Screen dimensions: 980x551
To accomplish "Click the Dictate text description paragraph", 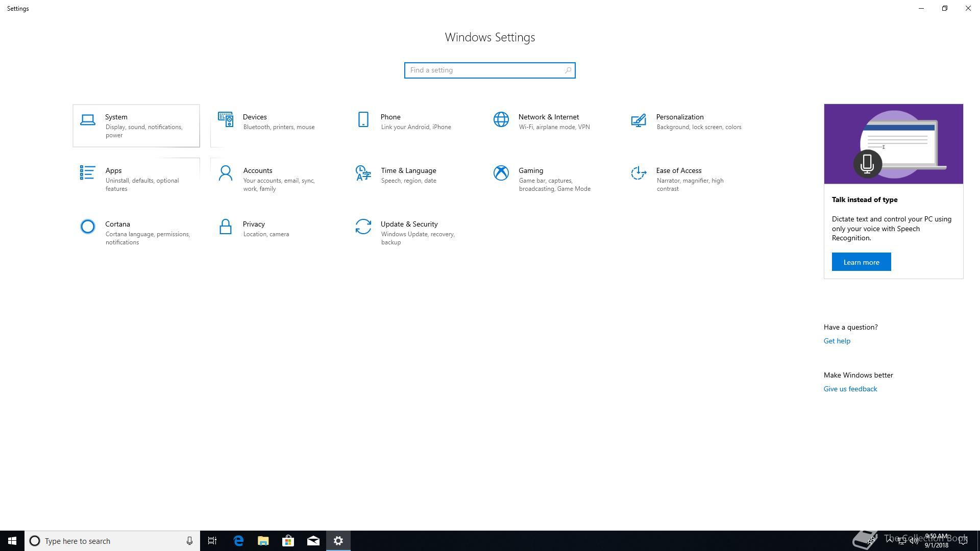I will (x=892, y=229).
